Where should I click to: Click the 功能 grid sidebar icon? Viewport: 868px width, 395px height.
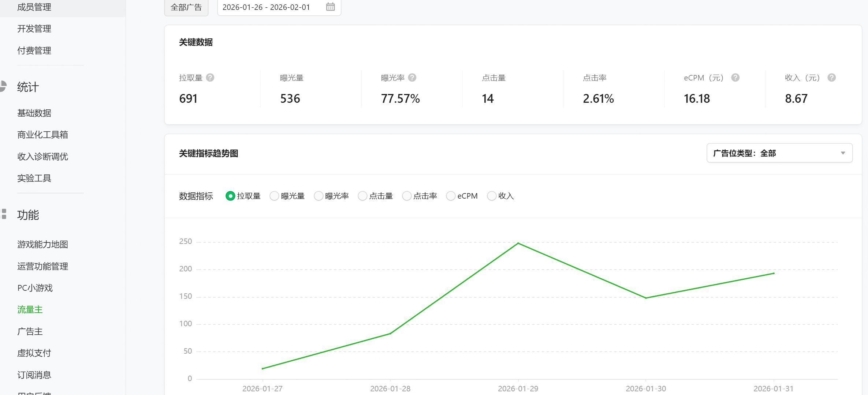tap(4, 214)
